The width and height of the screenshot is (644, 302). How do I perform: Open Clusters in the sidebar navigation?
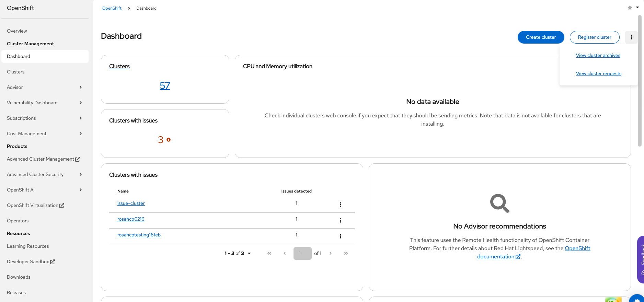pyautogui.click(x=16, y=72)
